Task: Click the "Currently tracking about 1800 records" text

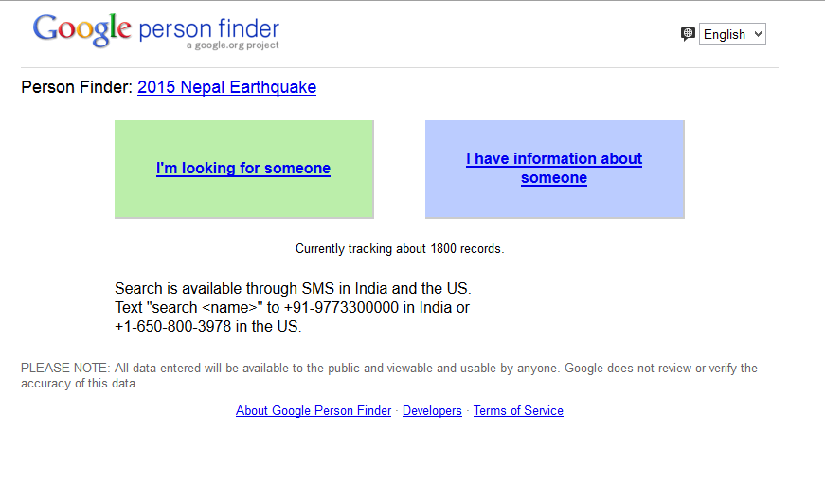Action: point(400,249)
